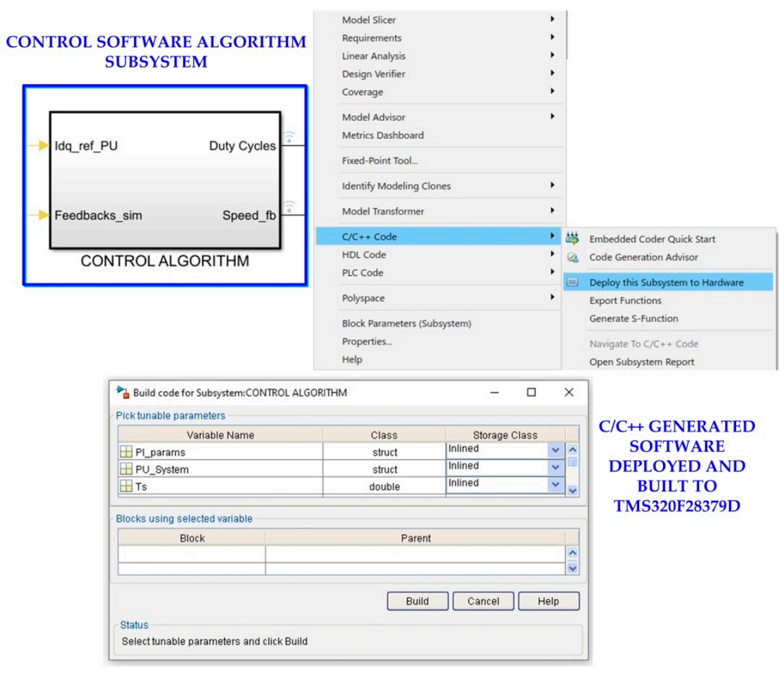Click the Duty Cycles signal logging badge
The image size is (784, 673).
click(x=289, y=136)
